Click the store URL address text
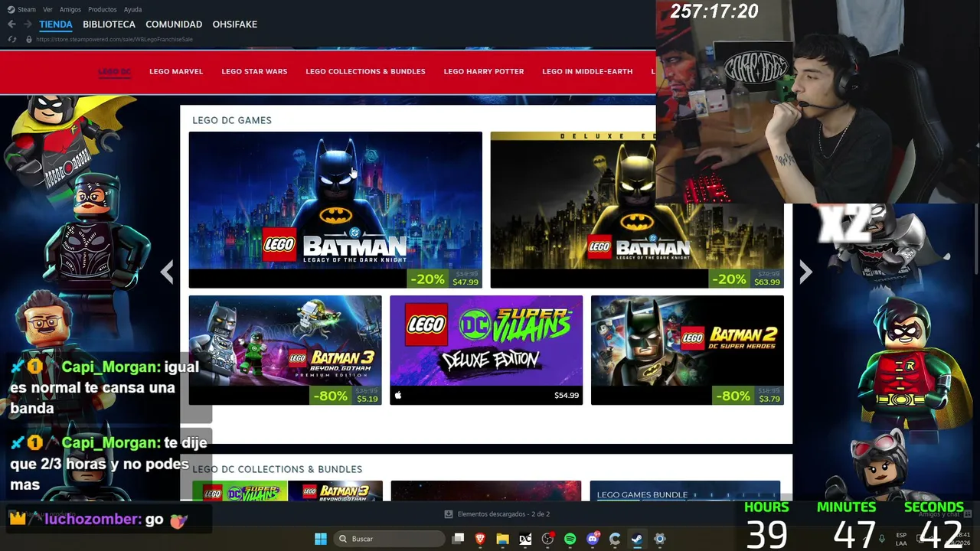 (114, 39)
